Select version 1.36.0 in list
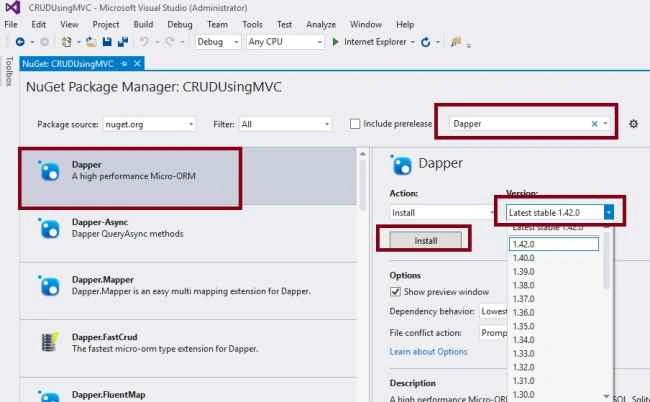The image size is (650, 402). [x=555, y=312]
